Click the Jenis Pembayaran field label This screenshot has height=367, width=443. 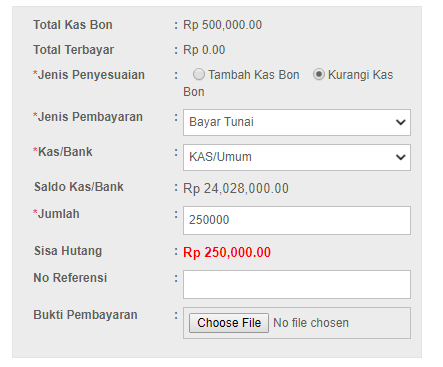(88, 117)
